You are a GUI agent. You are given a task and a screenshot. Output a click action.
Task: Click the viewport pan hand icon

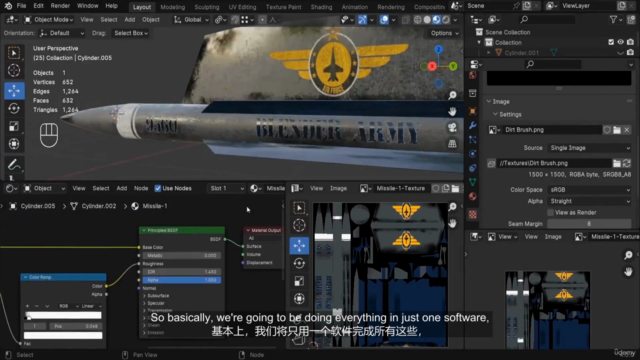click(452, 111)
